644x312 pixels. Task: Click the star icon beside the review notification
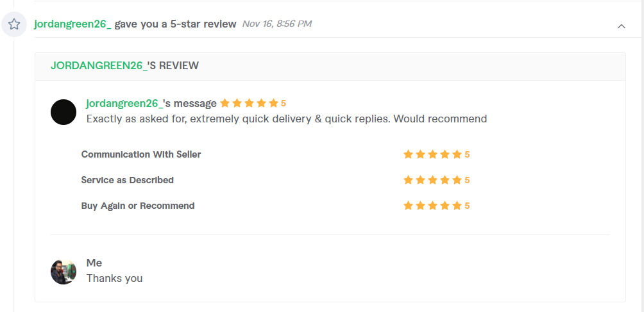pyautogui.click(x=14, y=24)
